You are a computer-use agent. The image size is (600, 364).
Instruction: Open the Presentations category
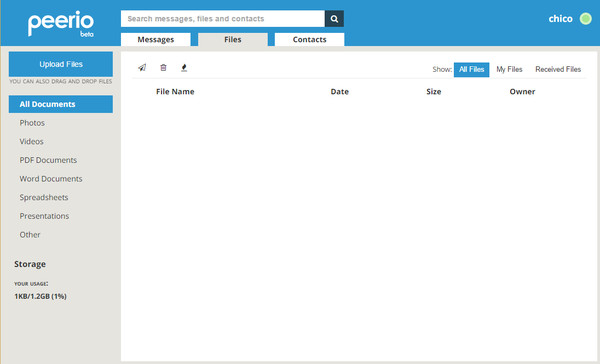pos(44,216)
